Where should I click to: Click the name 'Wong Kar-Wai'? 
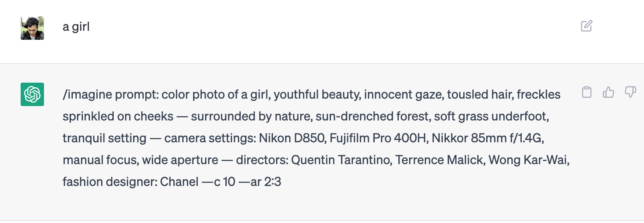(529, 160)
